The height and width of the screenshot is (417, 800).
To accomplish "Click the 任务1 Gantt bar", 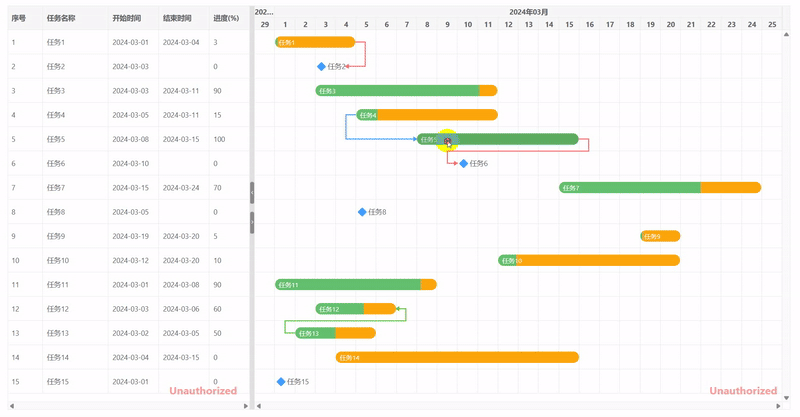I will (x=315, y=42).
